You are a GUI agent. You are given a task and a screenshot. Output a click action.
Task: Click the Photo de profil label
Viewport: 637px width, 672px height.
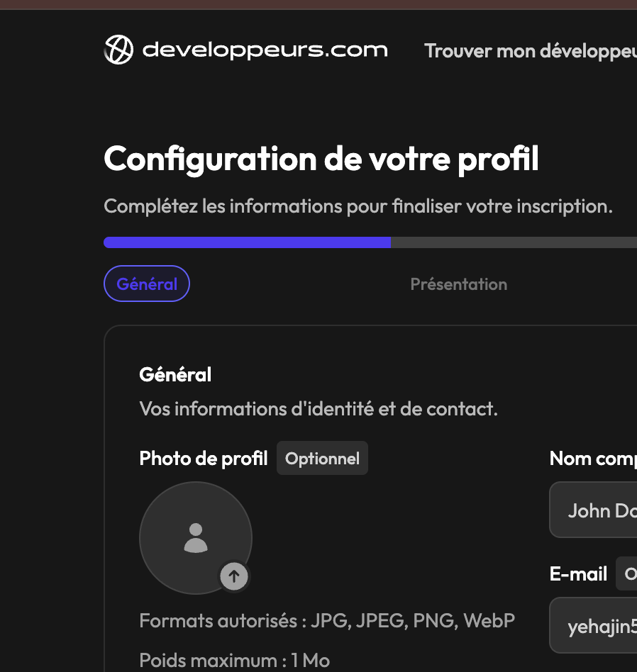(x=204, y=459)
